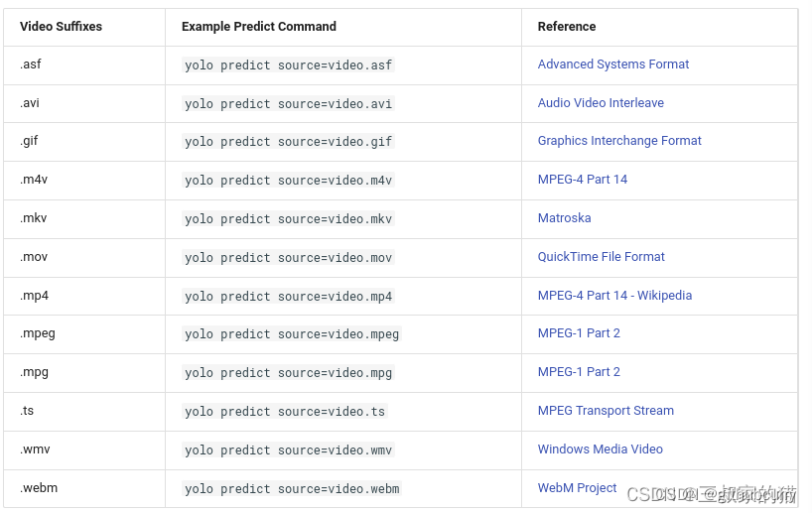The width and height of the screenshot is (812, 513).
Task: Click the Reference column header
Action: tap(566, 27)
